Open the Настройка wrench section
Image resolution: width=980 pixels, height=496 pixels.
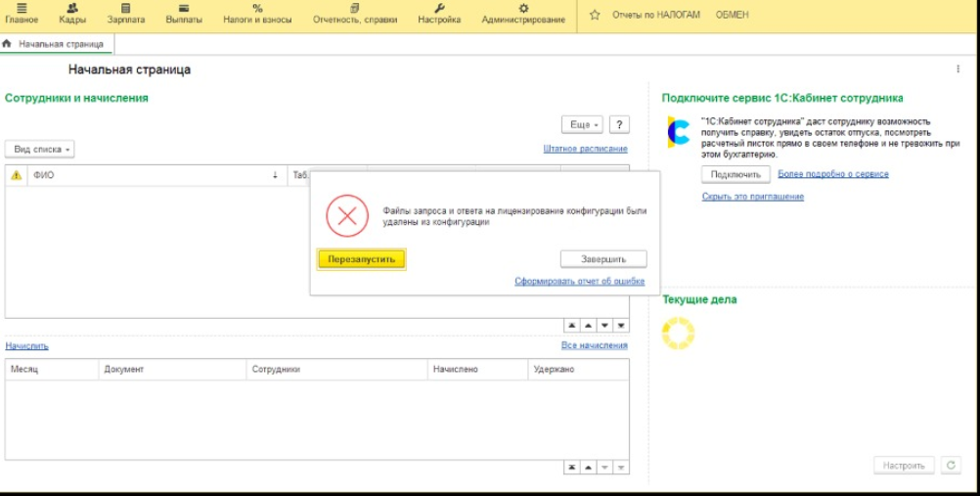(439, 14)
